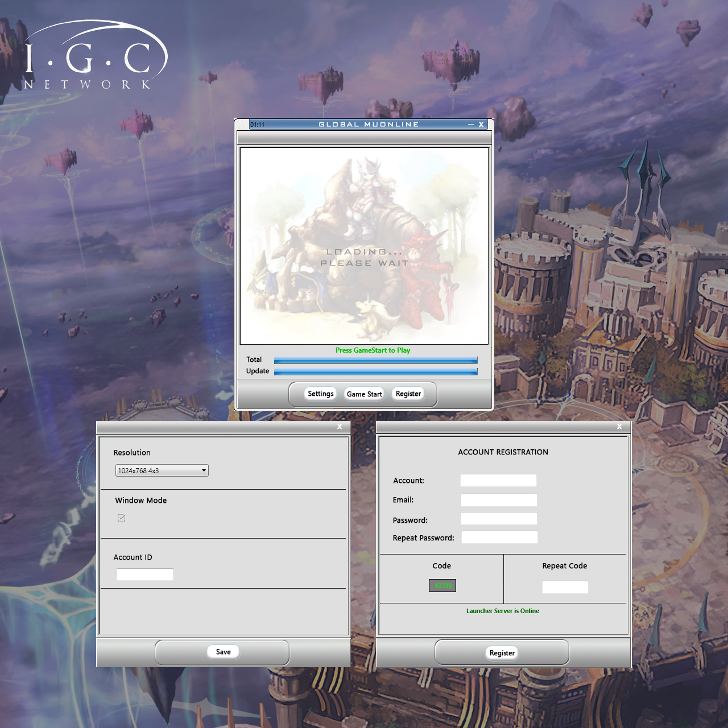
Task: Click Save in the Settings panel
Action: (x=222, y=652)
